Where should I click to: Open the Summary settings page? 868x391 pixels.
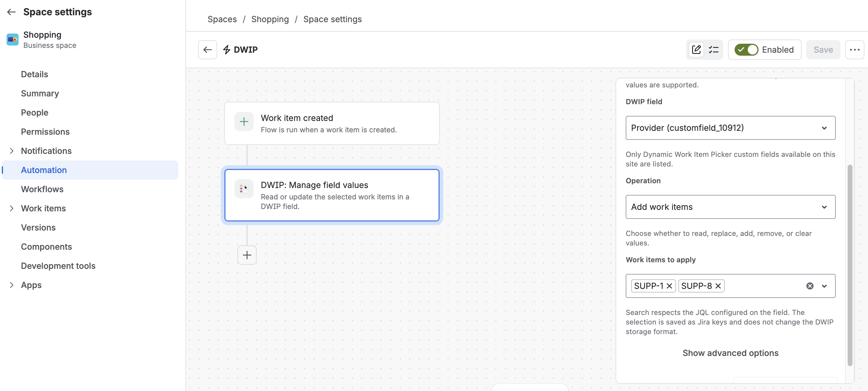[x=40, y=93]
